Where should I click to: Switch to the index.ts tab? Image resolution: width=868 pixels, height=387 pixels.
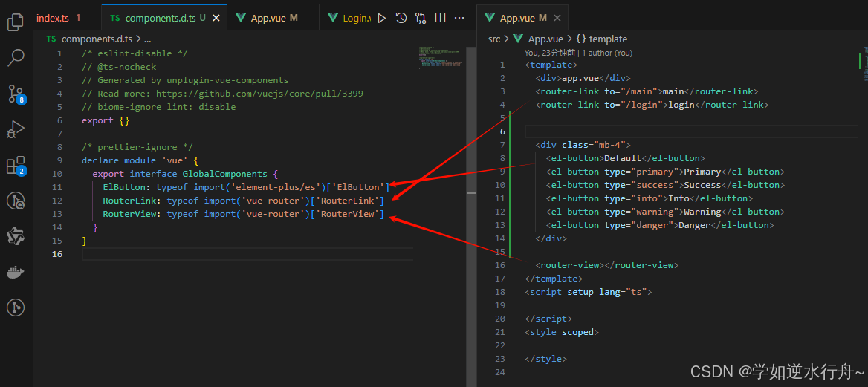53,18
